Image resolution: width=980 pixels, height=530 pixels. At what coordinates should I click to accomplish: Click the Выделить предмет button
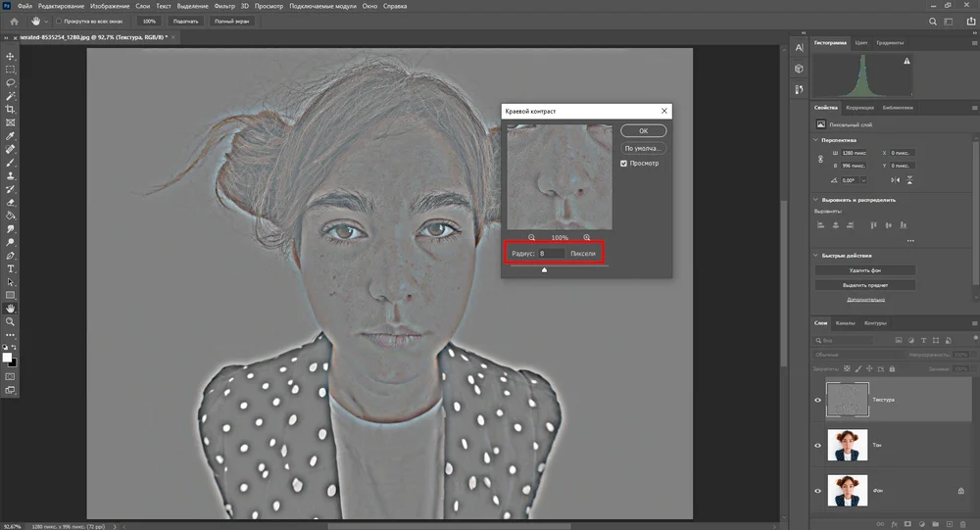click(x=865, y=285)
